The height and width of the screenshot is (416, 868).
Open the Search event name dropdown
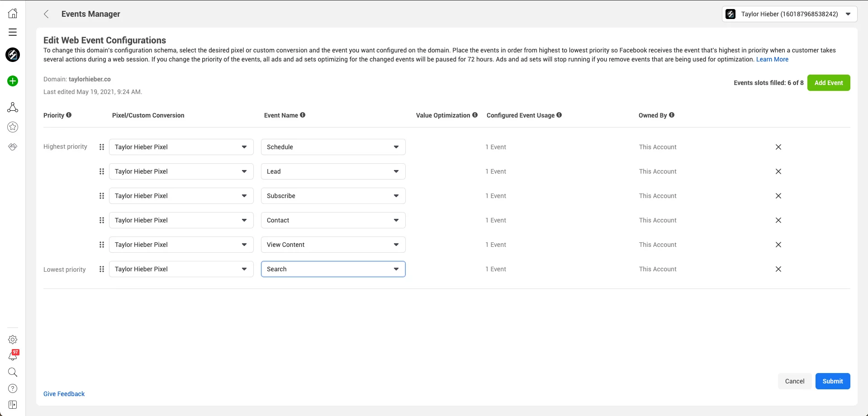(x=333, y=269)
